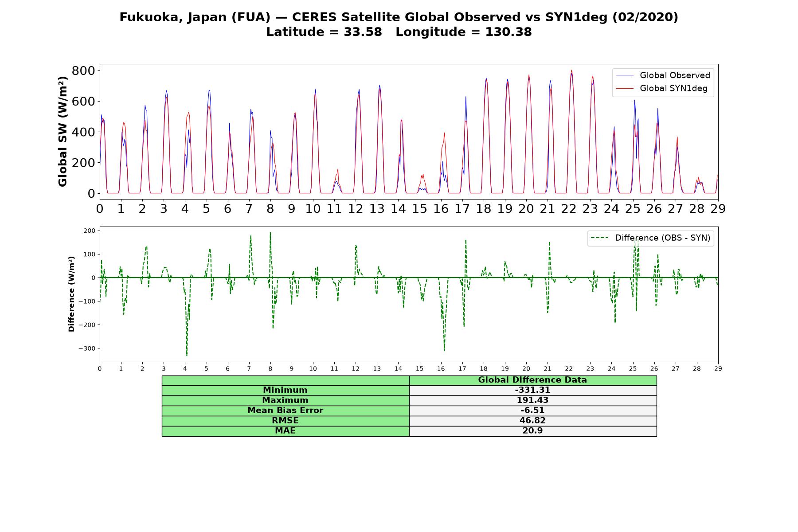Click the Difference (W/m²) axis label
The height and width of the screenshot is (532, 798).
(71, 294)
